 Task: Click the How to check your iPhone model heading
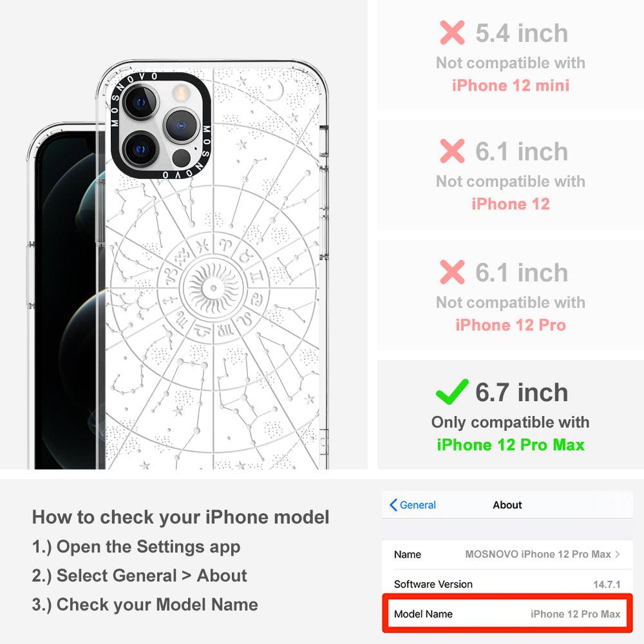pos(181,517)
